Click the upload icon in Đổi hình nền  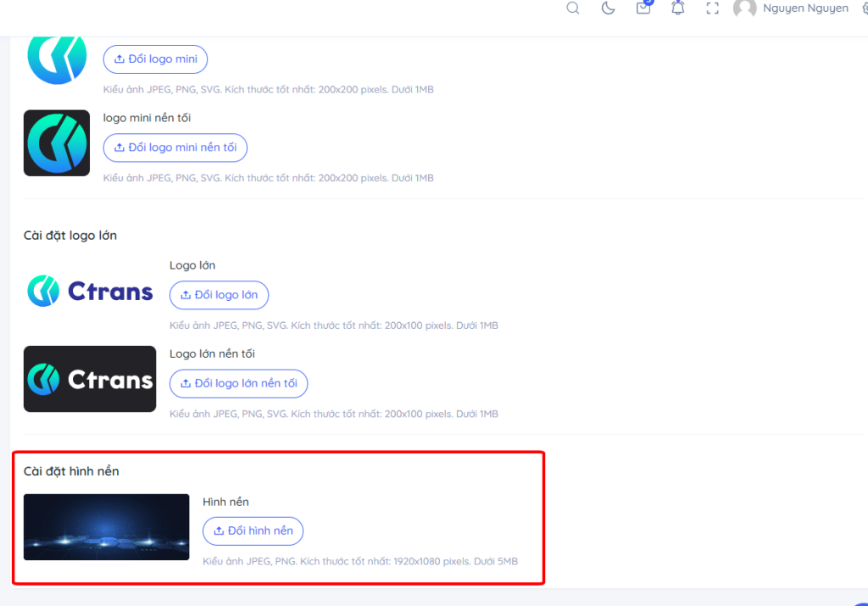219,531
